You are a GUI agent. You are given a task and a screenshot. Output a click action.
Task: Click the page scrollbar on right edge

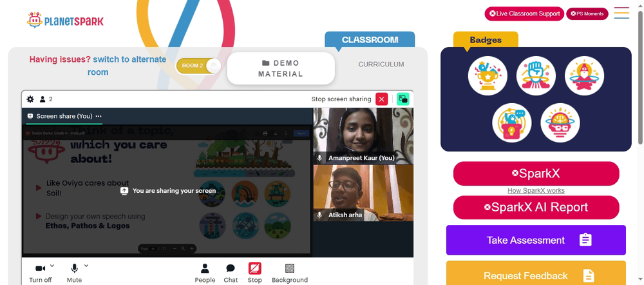(641, 78)
